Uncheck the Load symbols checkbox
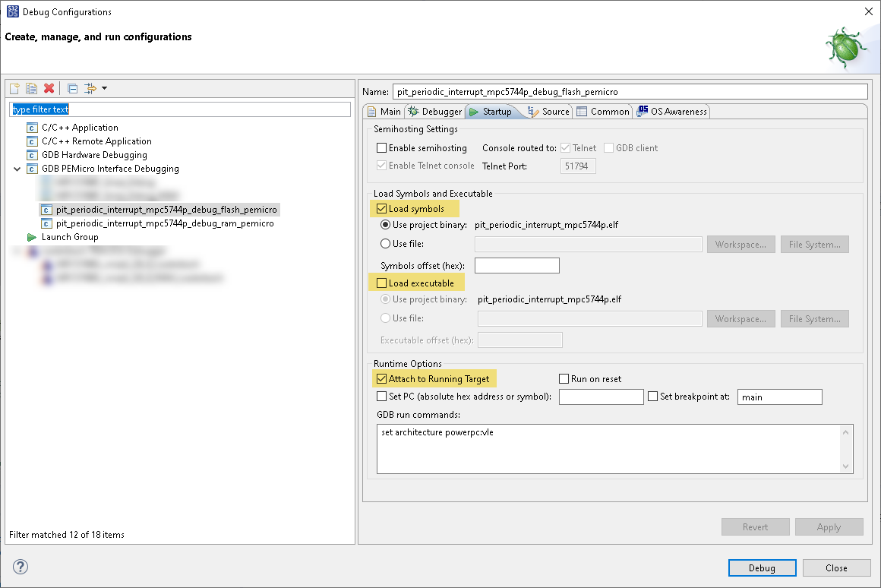 tap(383, 207)
